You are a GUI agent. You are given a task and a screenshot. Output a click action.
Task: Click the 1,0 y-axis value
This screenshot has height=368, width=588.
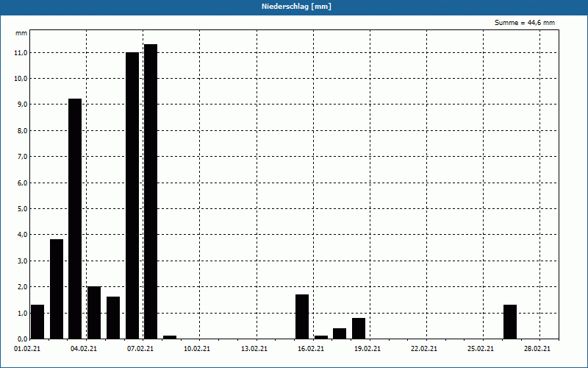point(22,314)
